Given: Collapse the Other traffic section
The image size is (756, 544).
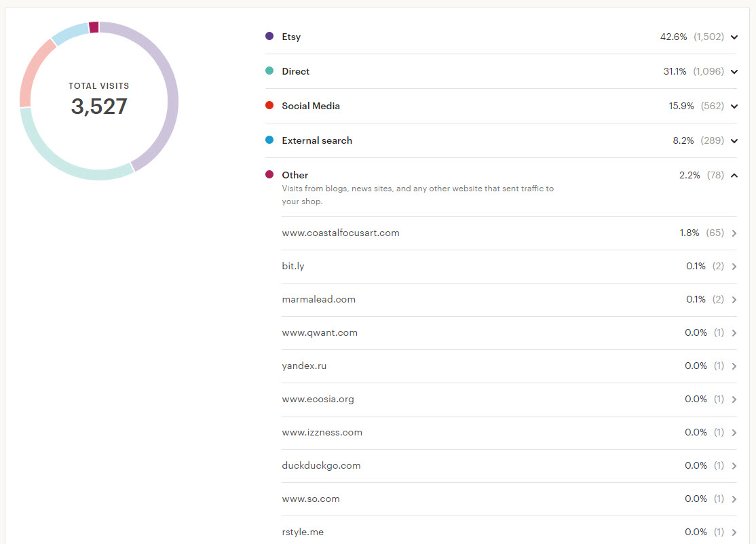Looking at the screenshot, I should [x=734, y=176].
